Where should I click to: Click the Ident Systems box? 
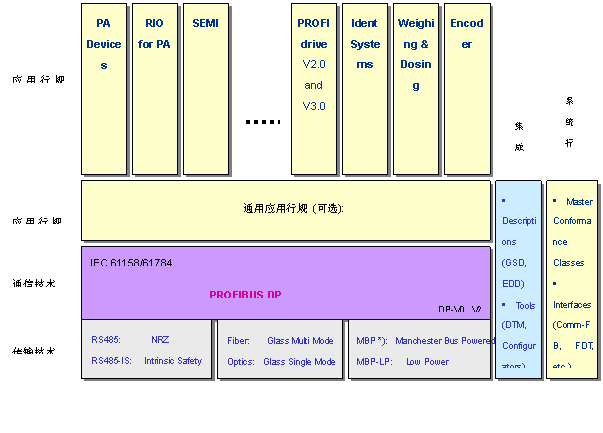tap(365, 89)
